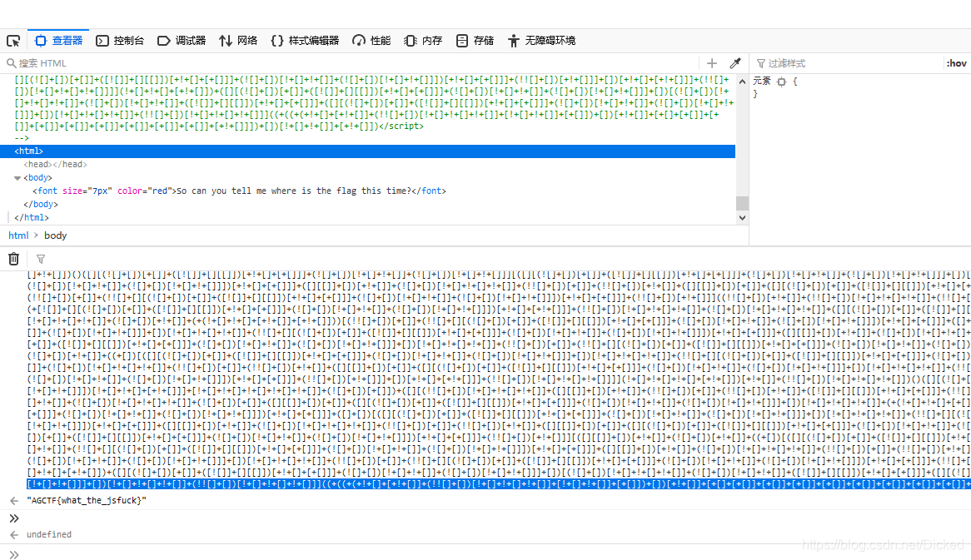
Task: Select the font element with red text
Action: [x=239, y=191]
